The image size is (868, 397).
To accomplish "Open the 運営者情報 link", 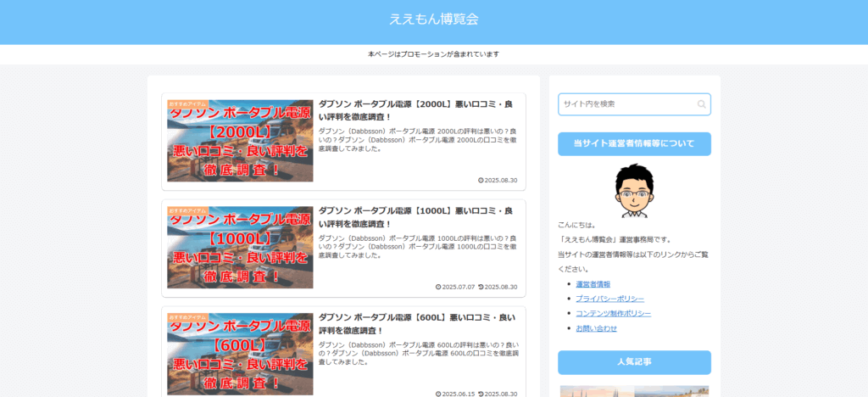I will tap(593, 284).
